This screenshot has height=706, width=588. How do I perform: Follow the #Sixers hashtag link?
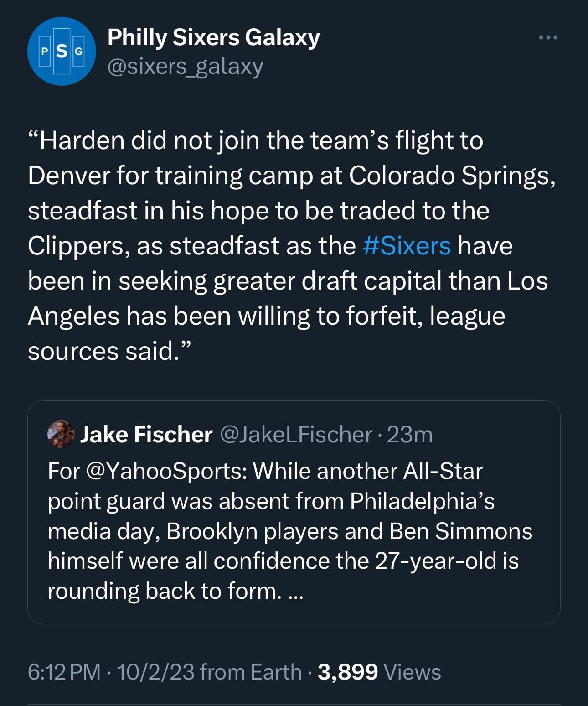pyautogui.click(x=407, y=246)
